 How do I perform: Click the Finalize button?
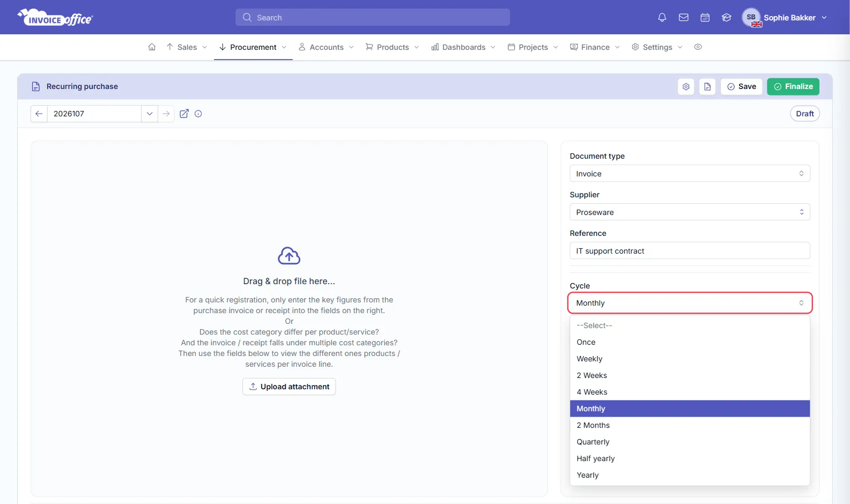click(x=793, y=87)
